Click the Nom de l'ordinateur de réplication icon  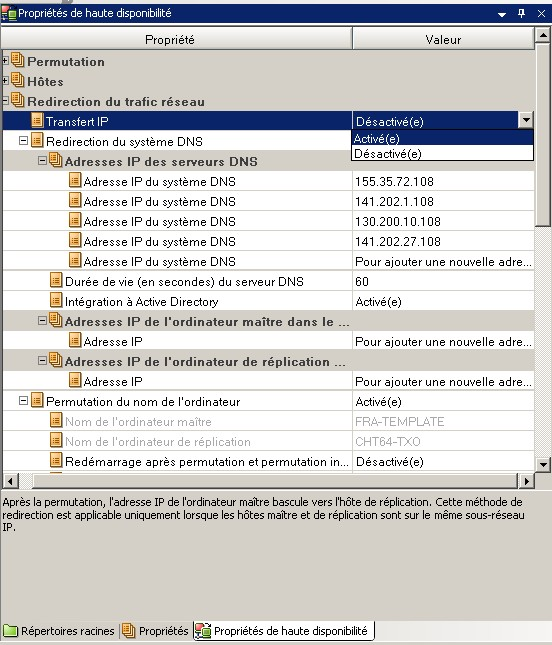[x=56, y=441]
